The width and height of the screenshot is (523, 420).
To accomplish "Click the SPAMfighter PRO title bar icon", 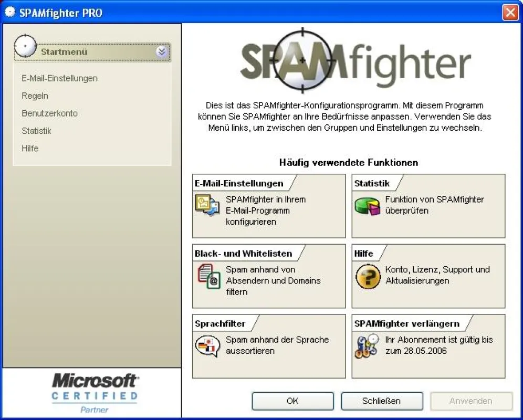I will coord(10,12).
